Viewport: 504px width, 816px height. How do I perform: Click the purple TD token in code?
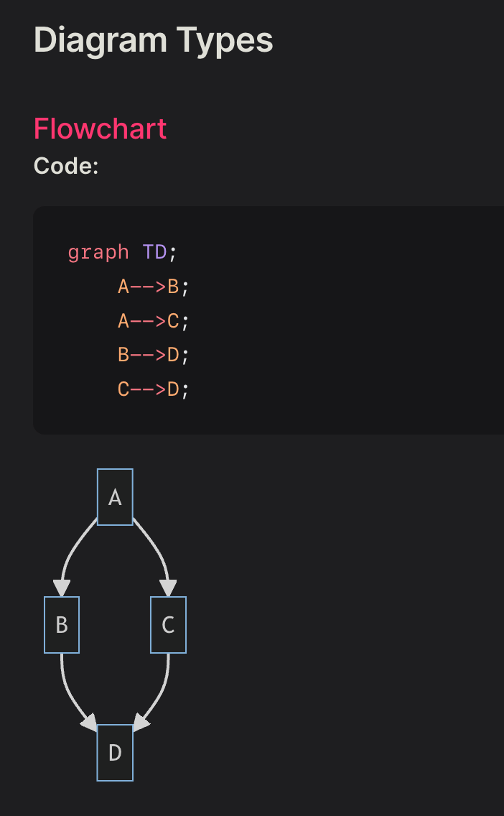(154, 253)
